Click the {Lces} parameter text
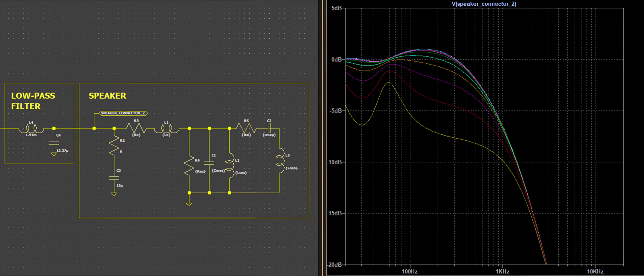644x276 pixels. pos(241,173)
